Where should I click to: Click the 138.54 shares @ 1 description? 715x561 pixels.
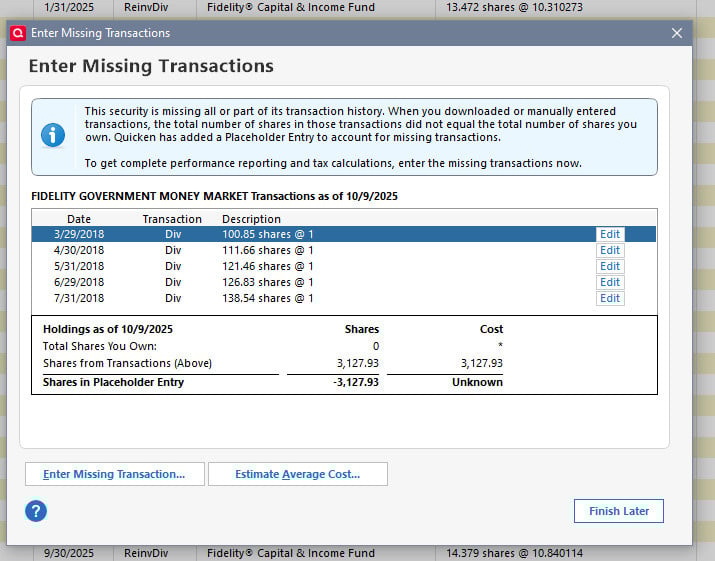268,298
